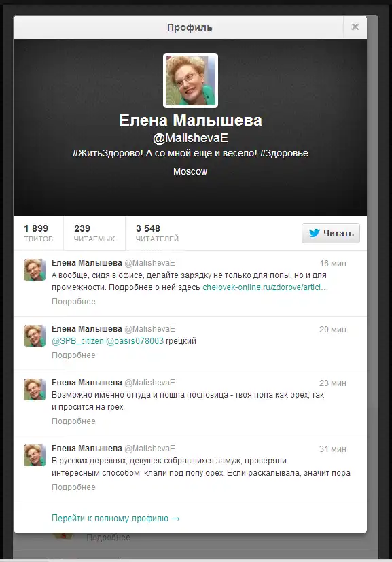Click avatar icon of the 20 мин tweet

tap(35, 336)
